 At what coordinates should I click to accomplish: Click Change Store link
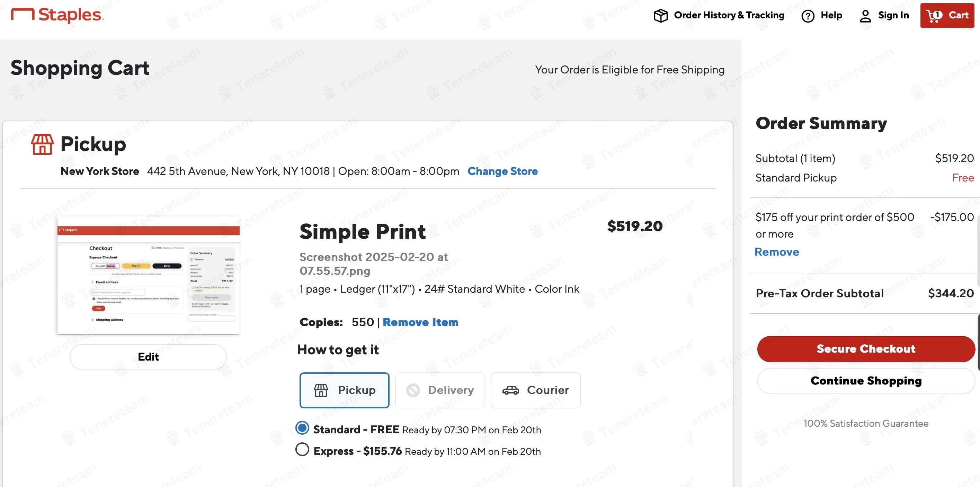click(502, 171)
